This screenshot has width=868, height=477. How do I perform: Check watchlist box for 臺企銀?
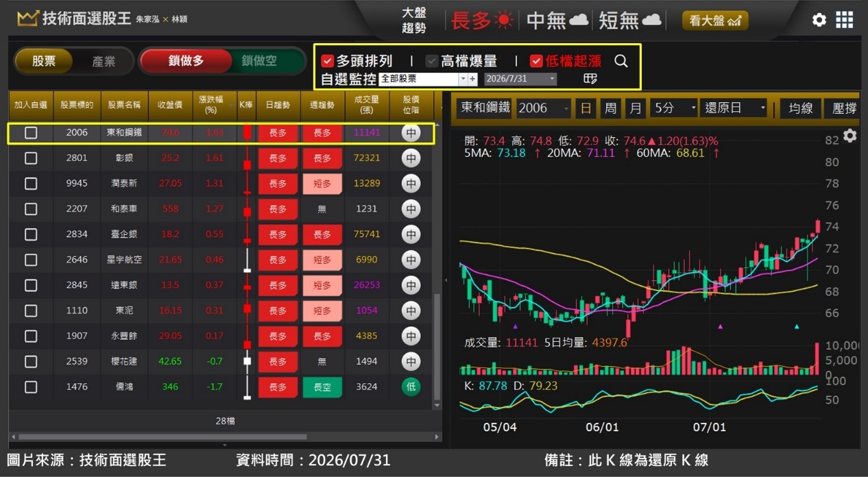pyautogui.click(x=31, y=234)
